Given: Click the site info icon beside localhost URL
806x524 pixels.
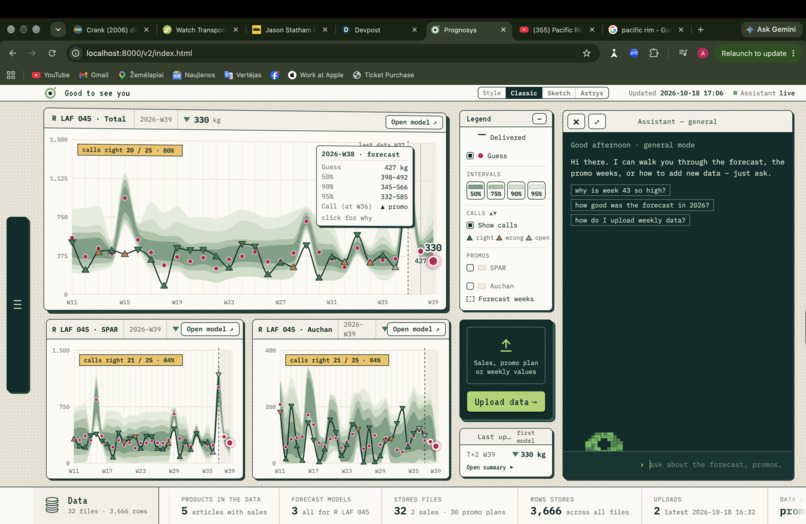Looking at the screenshot, I should click(x=76, y=53).
